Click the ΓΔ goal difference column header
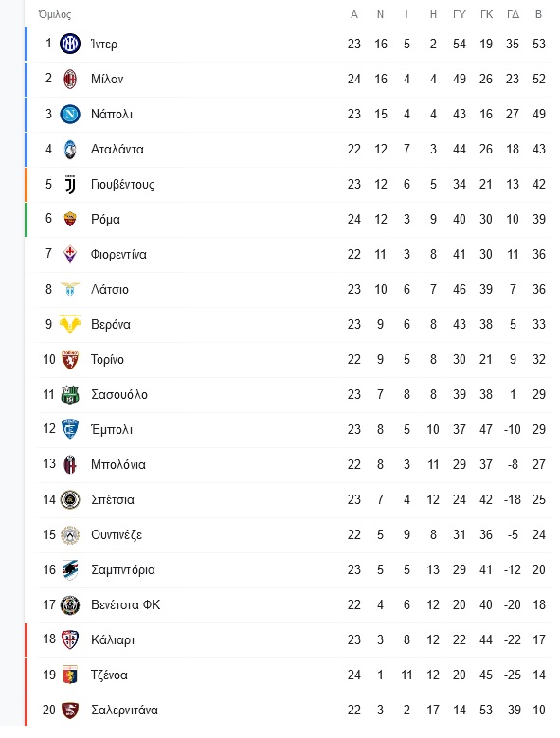 pyautogui.click(x=513, y=14)
